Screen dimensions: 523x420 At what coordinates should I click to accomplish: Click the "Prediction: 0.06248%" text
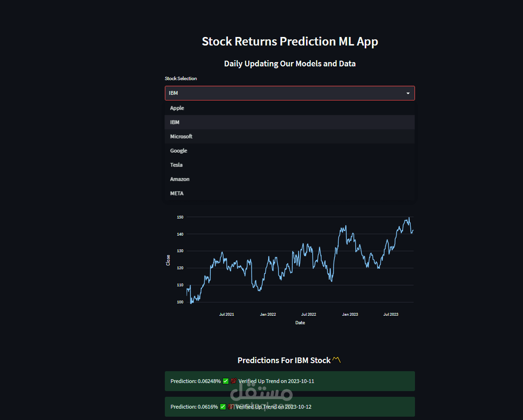(x=196, y=381)
